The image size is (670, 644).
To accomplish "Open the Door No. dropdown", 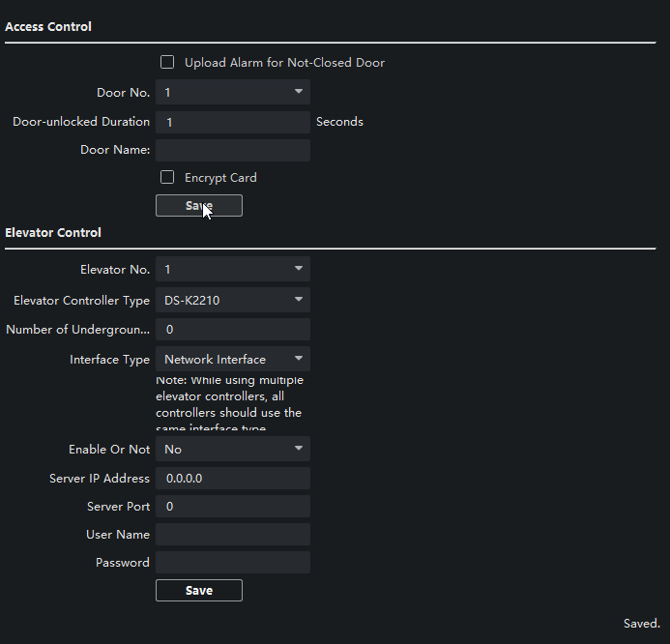I will point(232,93).
